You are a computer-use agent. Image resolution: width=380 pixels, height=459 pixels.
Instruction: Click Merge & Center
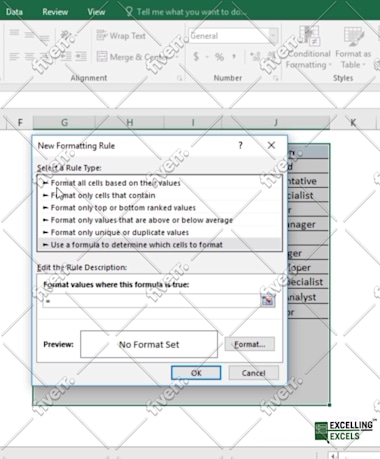[x=131, y=57]
